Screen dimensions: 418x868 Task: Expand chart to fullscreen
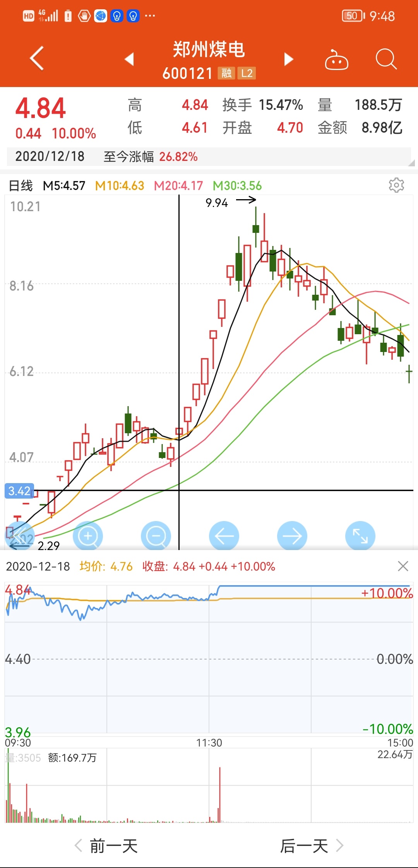(x=360, y=536)
